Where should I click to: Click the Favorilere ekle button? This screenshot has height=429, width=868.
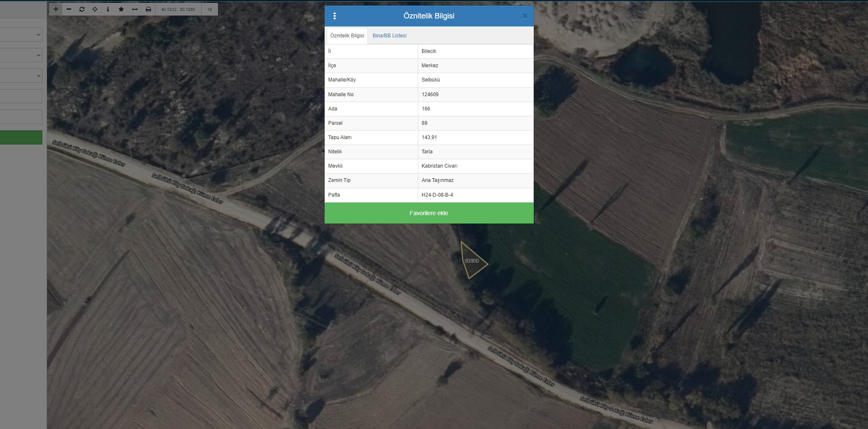point(429,213)
